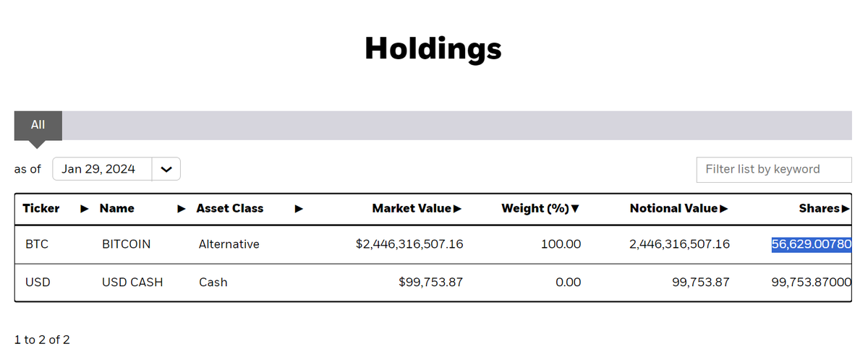Open the as-of date chevron dropdown

pos(166,169)
